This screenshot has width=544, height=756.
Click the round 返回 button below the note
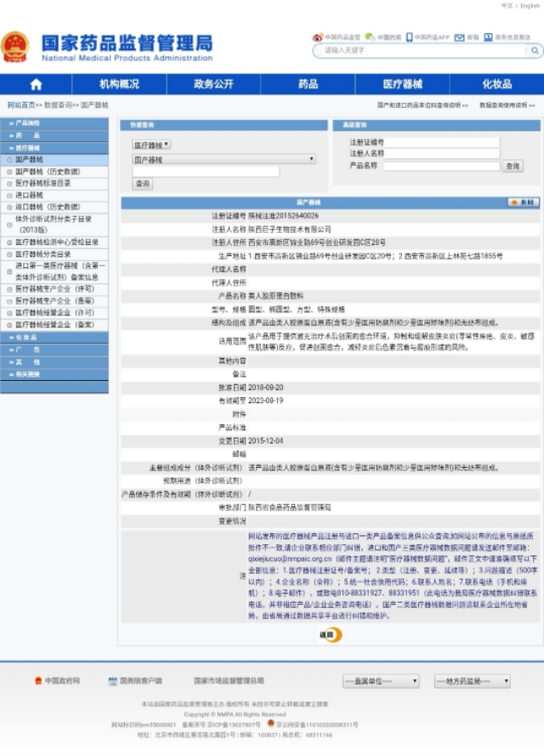point(331,634)
